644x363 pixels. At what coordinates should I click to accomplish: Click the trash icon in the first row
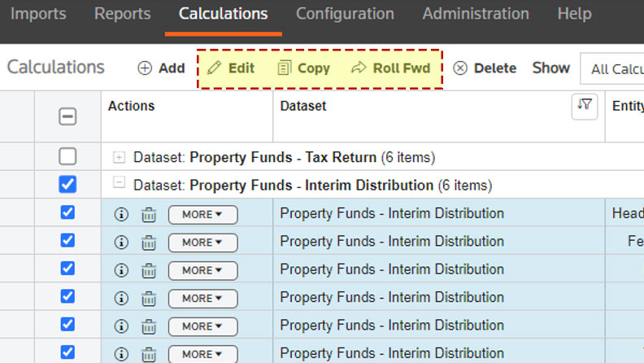click(149, 215)
